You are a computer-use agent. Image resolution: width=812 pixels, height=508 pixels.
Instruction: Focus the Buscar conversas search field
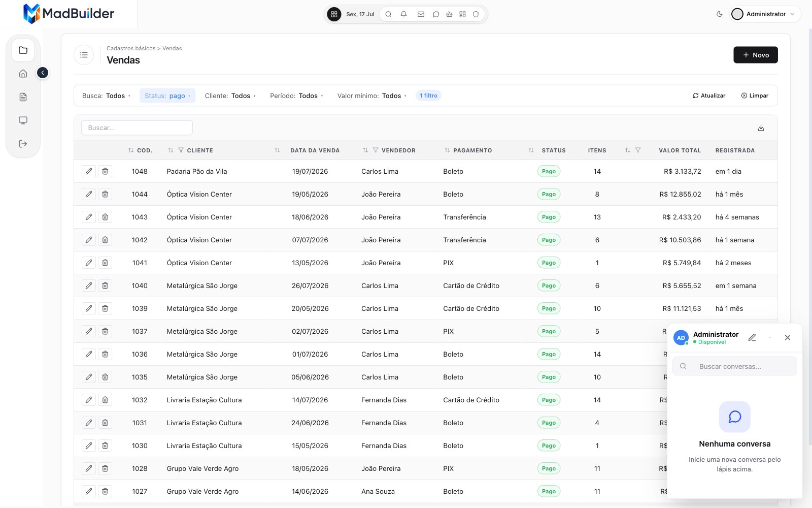(734, 366)
